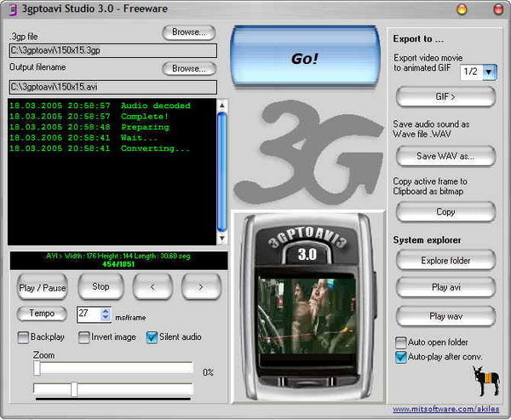
Task: Click the Play wav button
Action: point(445,316)
